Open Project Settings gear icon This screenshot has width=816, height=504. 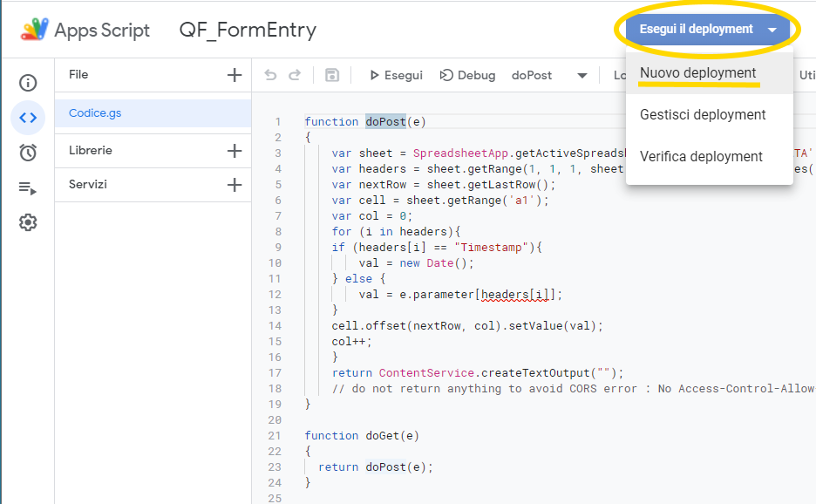28,222
